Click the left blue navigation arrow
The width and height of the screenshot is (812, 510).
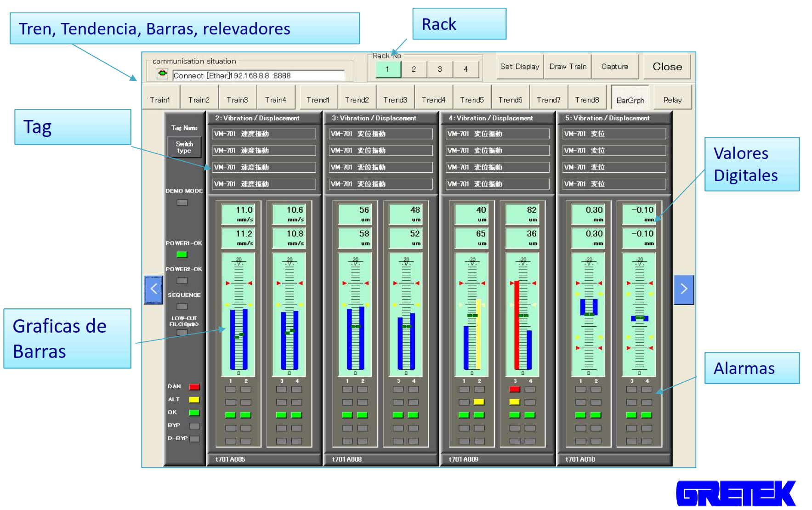coord(153,289)
